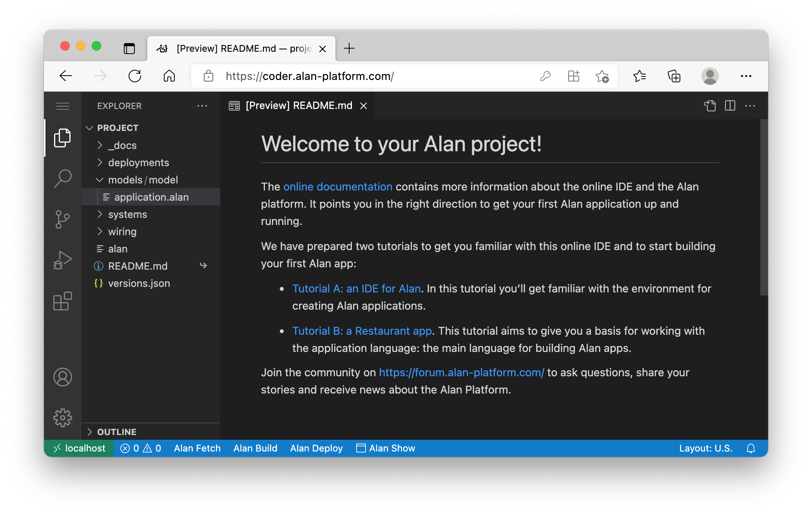Open the Extensions view

[x=62, y=301]
